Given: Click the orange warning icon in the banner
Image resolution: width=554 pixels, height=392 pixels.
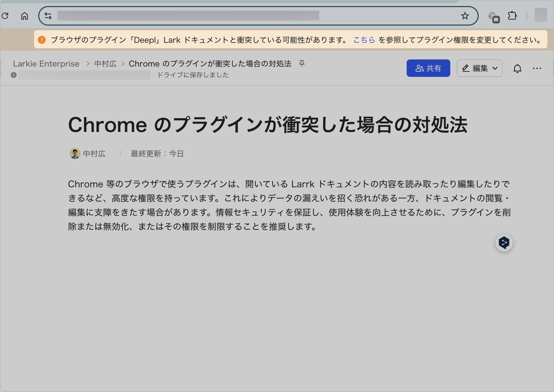Looking at the screenshot, I should pyautogui.click(x=42, y=40).
